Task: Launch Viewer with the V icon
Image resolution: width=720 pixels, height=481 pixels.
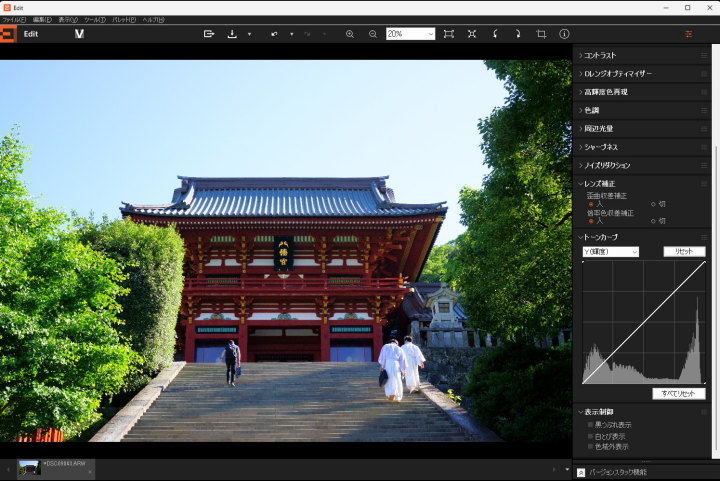Action: pos(79,34)
